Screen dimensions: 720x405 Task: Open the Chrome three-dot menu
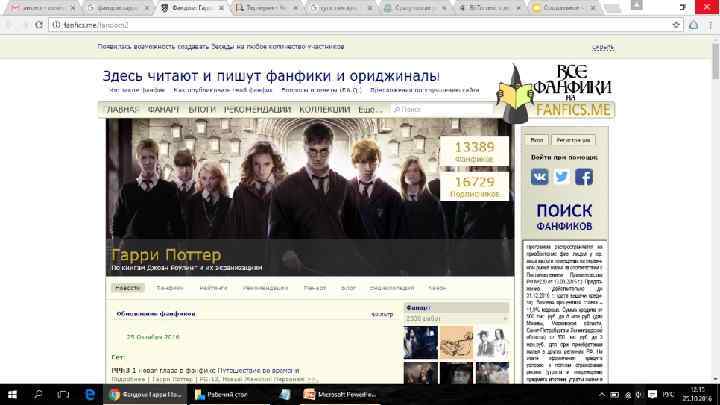(x=711, y=25)
